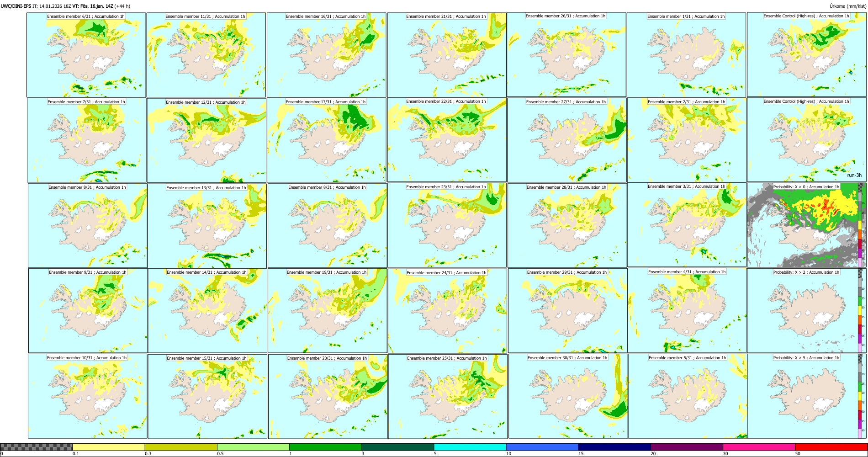The image size is (868, 457).
Task: Open the Ensemble member 11/31 precipitation map
Action: (x=206, y=55)
